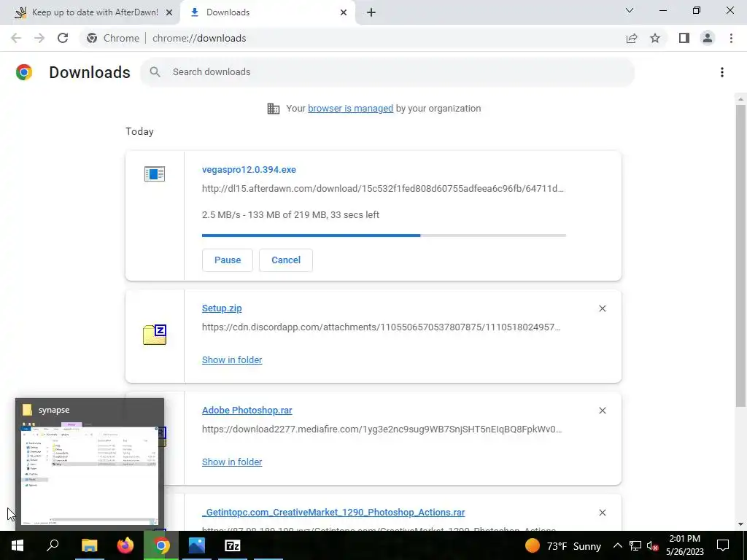Click the Adobe Photoshop.rar mediafire URL
This screenshot has width=747, height=560.
pos(382,429)
